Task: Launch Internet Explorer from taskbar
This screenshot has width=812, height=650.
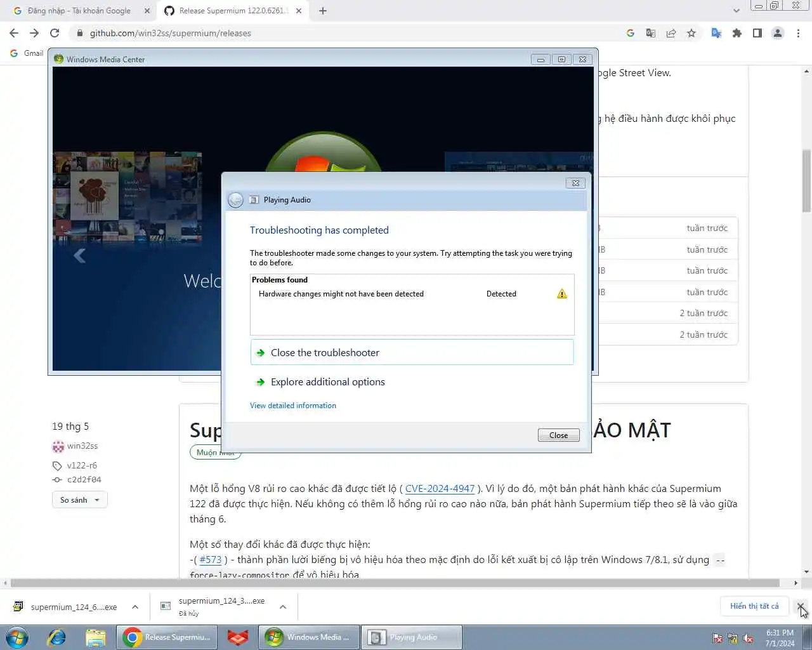Action: [56, 637]
